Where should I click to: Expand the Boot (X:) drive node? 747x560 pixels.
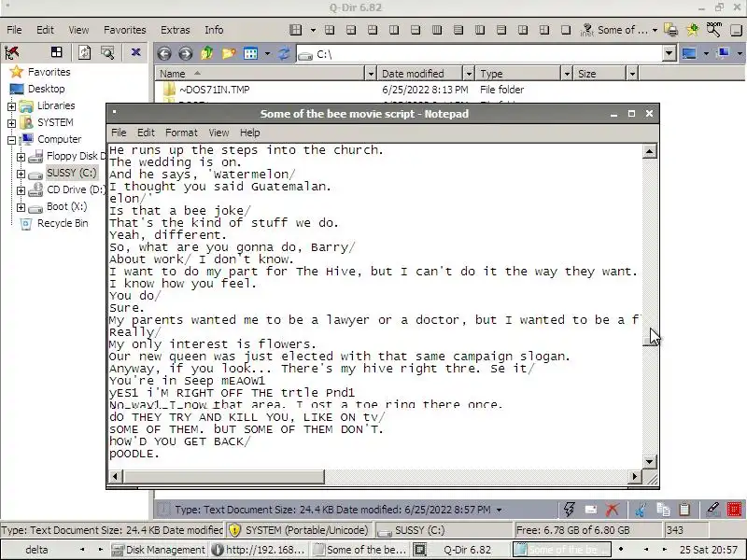pos(21,207)
